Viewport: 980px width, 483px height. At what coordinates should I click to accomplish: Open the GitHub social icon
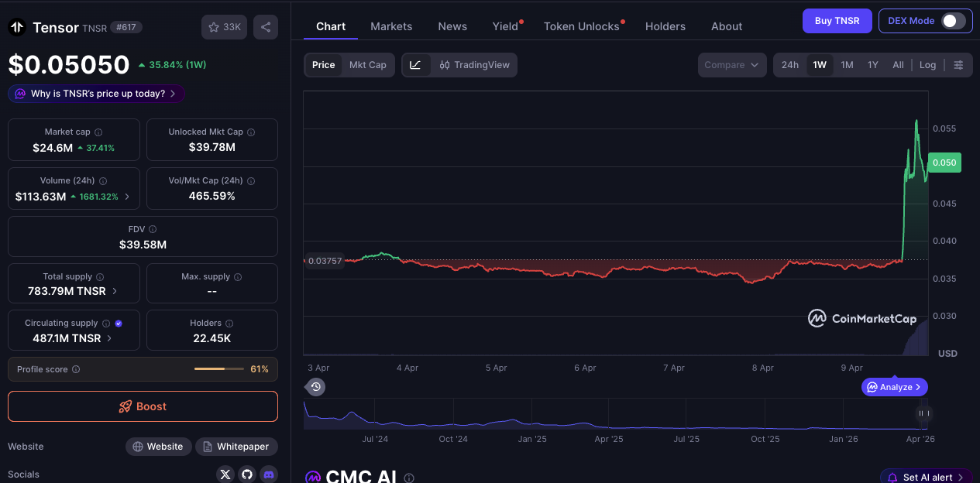247,474
